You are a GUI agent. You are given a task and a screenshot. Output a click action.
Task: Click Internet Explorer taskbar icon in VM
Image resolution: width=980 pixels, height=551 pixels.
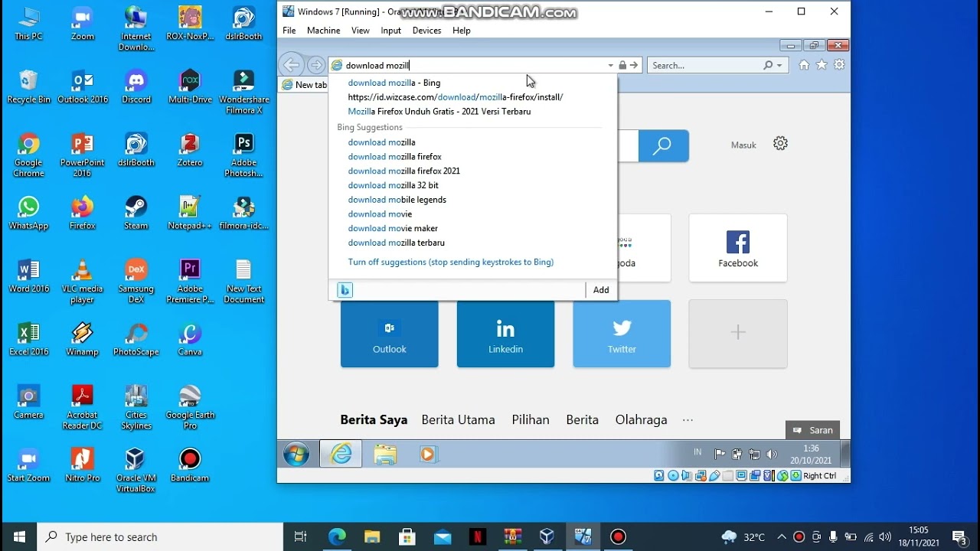[341, 454]
